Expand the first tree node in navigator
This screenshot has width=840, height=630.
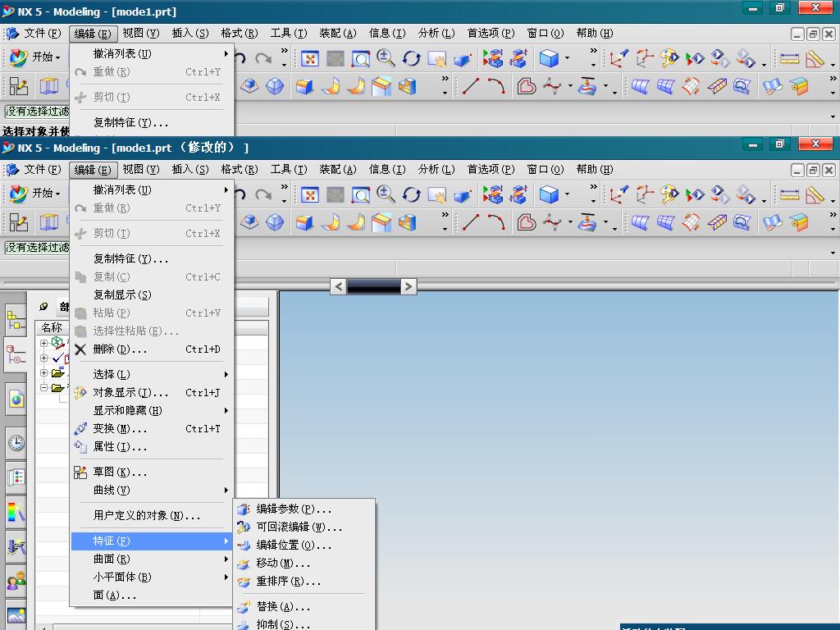click(44, 343)
